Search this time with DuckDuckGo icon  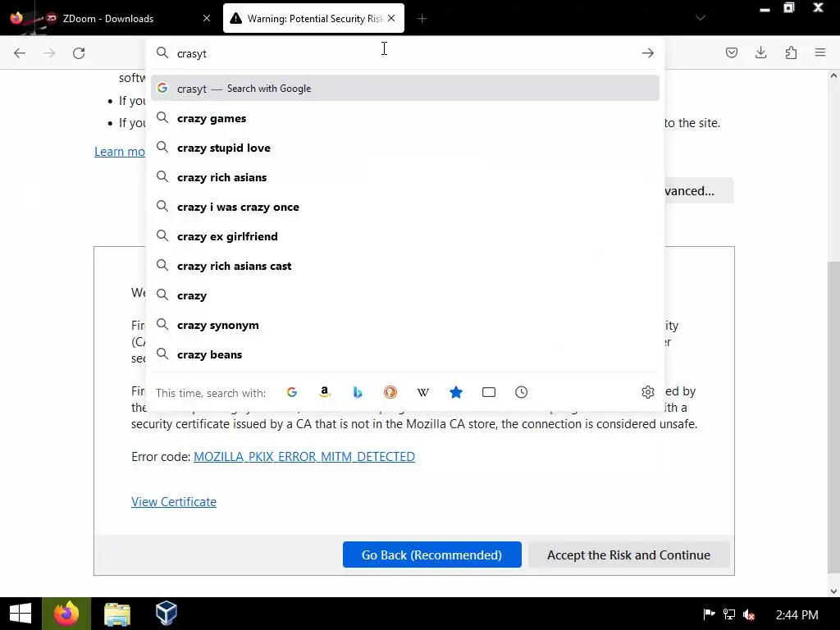pos(390,392)
